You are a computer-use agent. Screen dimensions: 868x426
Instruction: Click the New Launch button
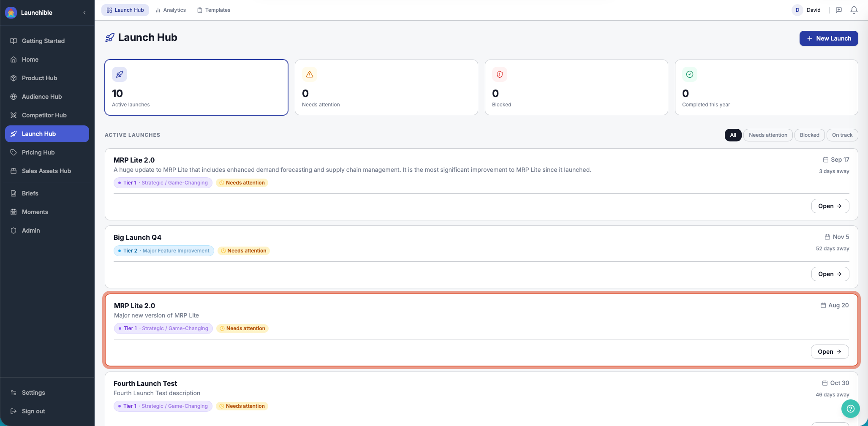829,38
